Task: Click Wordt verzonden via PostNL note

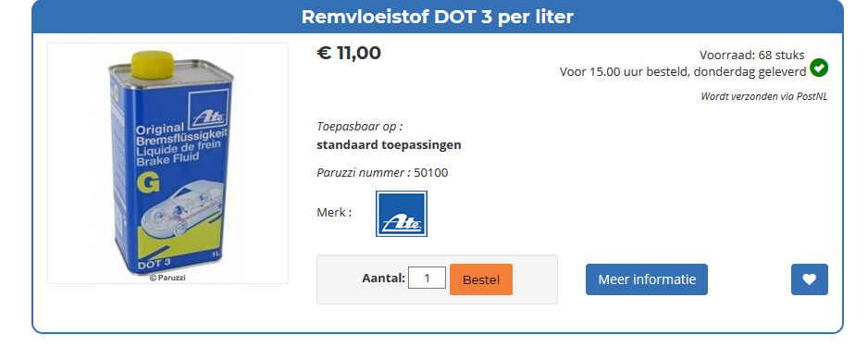Action: [764, 96]
